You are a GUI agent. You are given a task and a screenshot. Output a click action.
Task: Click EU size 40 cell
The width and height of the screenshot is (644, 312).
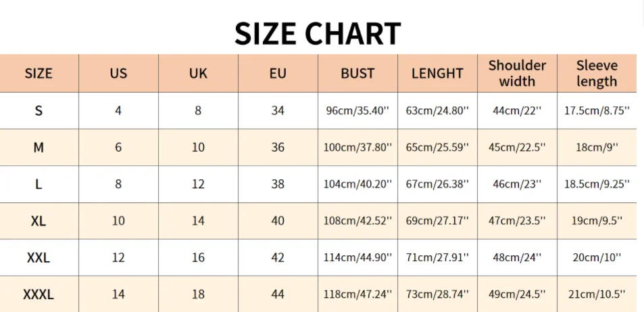(x=278, y=221)
